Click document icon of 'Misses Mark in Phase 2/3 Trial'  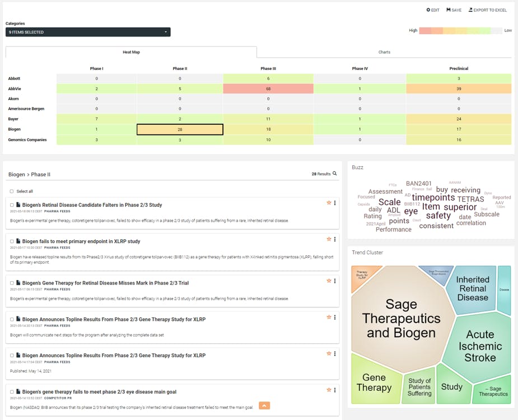tap(18, 283)
